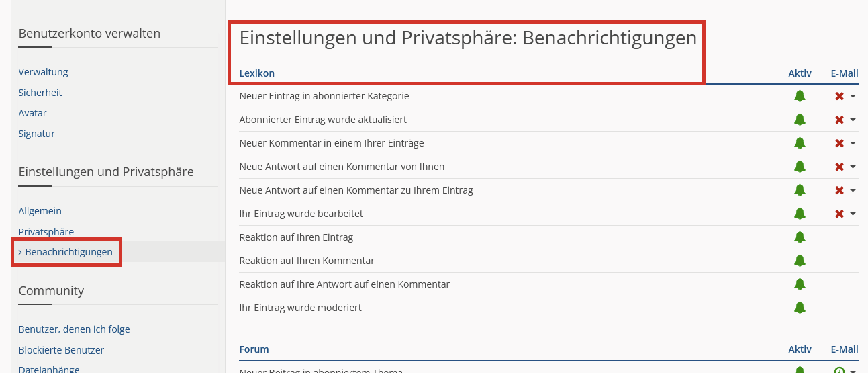Click bell icon for 'Neue Antwort auf einen Kommentar von Ihnen'
The height and width of the screenshot is (373, 868).
click(800, 167)
